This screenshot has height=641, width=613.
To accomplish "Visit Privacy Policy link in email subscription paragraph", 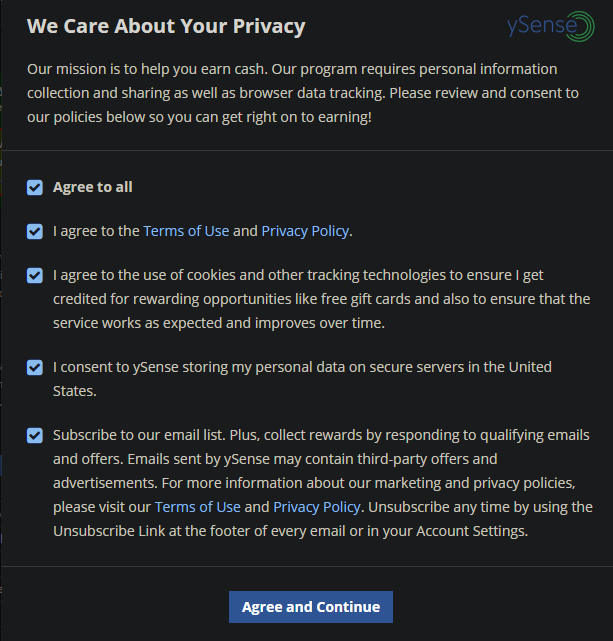I will pyautogui.click(x=317, y=507).
